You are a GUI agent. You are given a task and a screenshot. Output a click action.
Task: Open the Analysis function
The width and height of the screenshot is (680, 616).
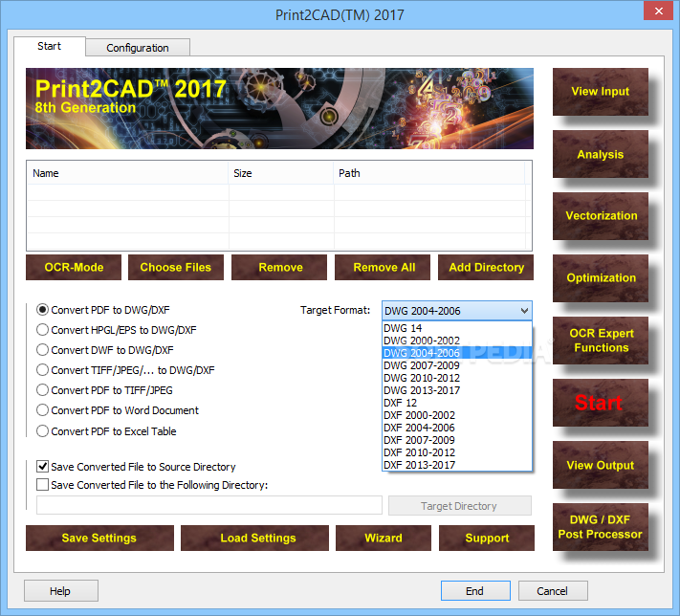[601, 154]
